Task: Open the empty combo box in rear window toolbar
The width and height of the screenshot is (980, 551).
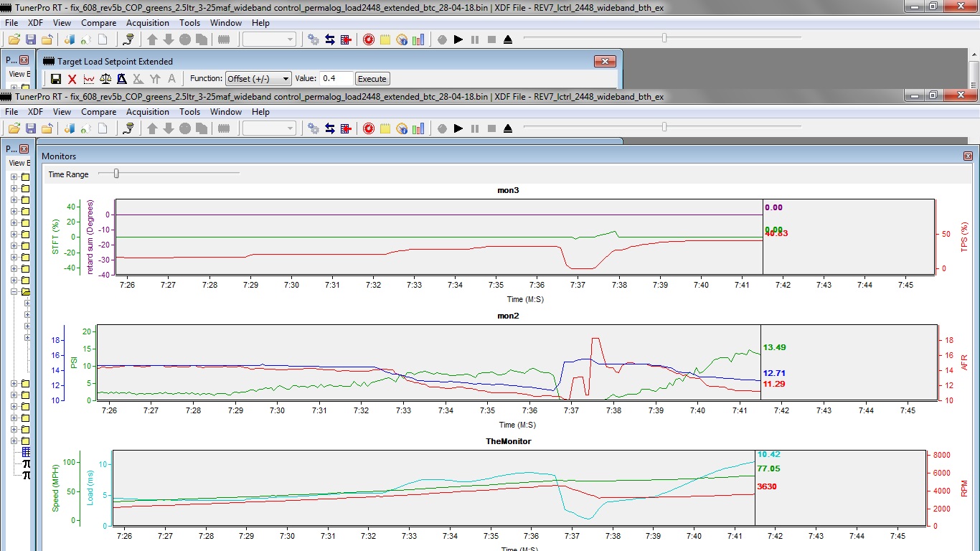Action: (x=269, y=39)
